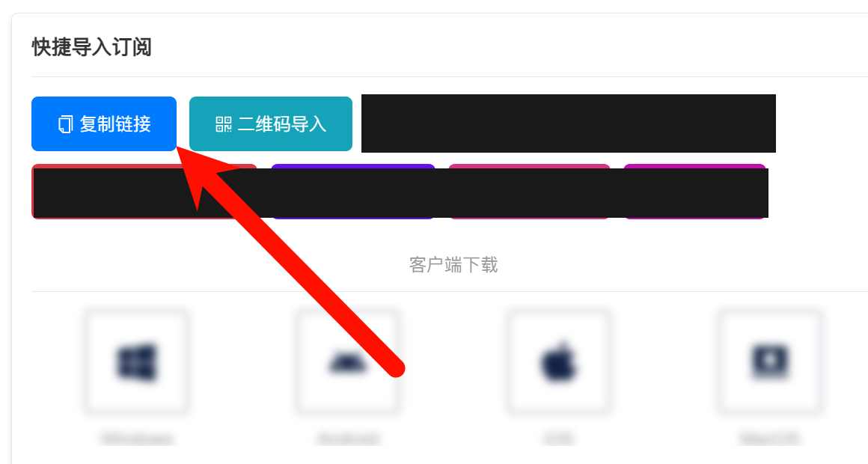Click the 客户端下载 section heading

point(453,265)
